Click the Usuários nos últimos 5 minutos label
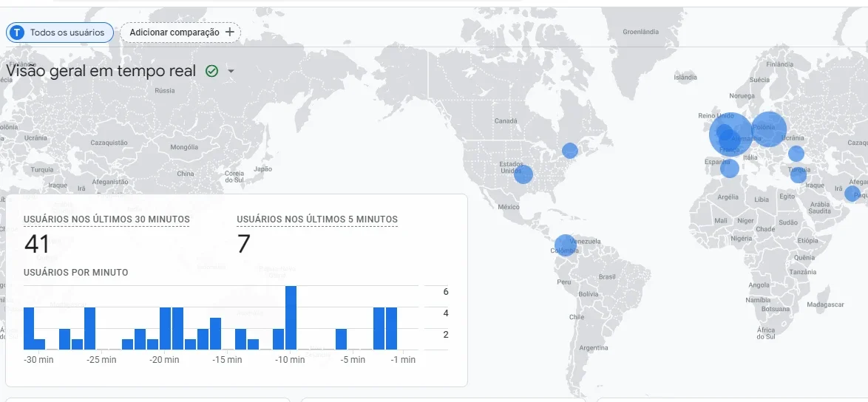 (317, 219)
